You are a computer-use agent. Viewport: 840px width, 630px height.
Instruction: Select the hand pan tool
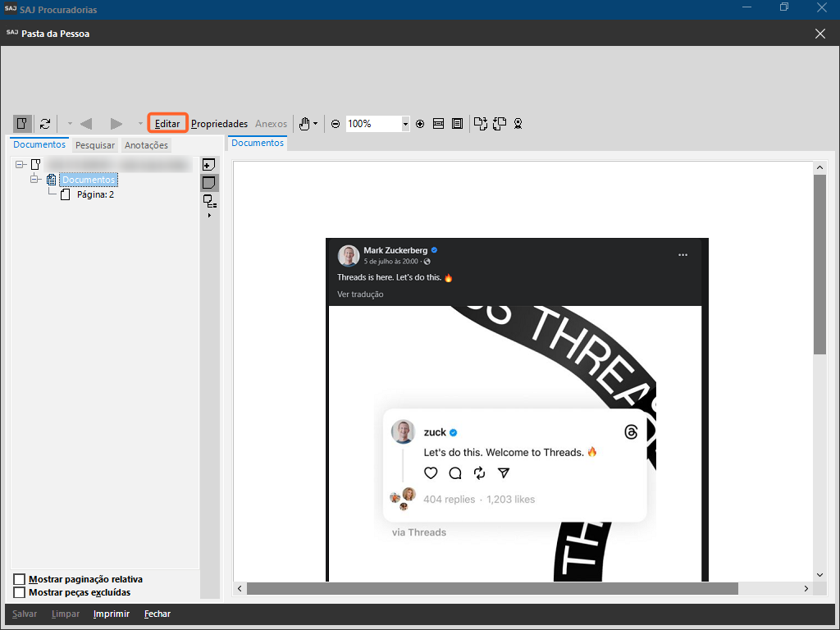304,124
